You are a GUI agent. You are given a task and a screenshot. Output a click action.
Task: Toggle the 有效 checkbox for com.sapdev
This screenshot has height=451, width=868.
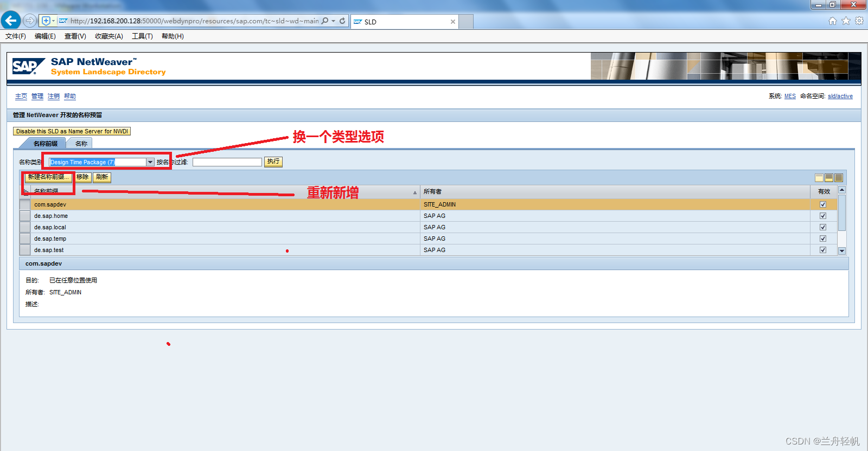tap(823, 204)
